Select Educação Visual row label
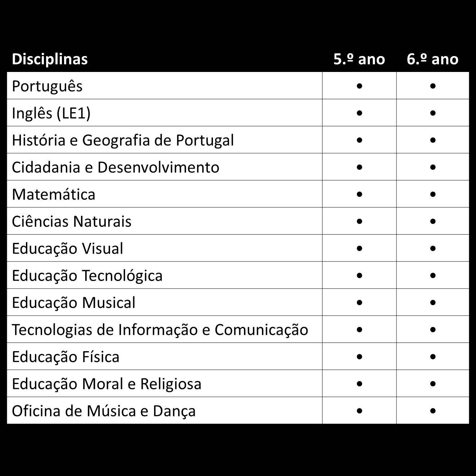This screenshot has width=476, height=476. (x=67, y=248)
